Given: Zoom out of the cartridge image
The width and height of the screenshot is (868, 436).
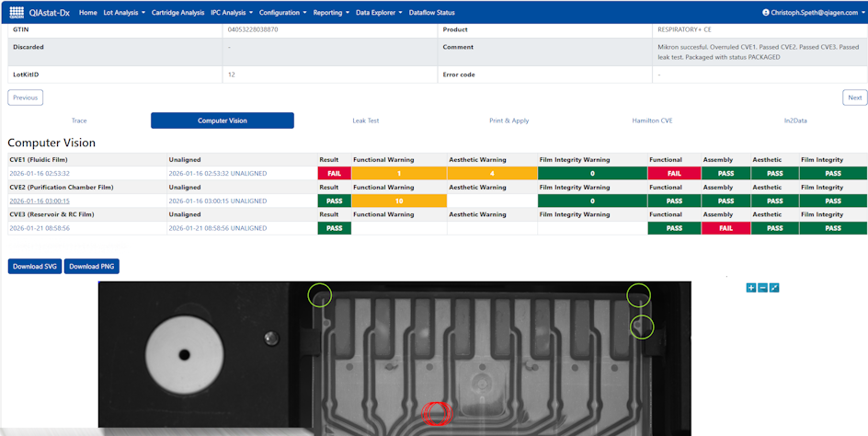Looking at the screenshot, I should pyautogui.click(x=762, y=288).
